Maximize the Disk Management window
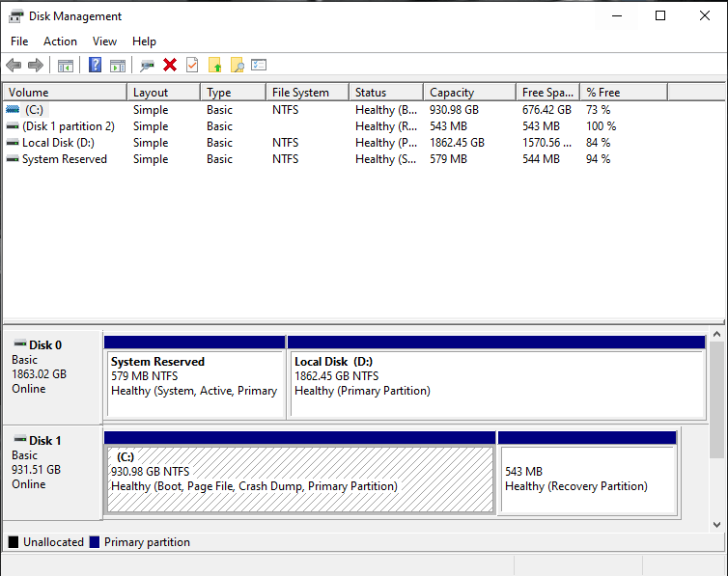 coord(660,15)
